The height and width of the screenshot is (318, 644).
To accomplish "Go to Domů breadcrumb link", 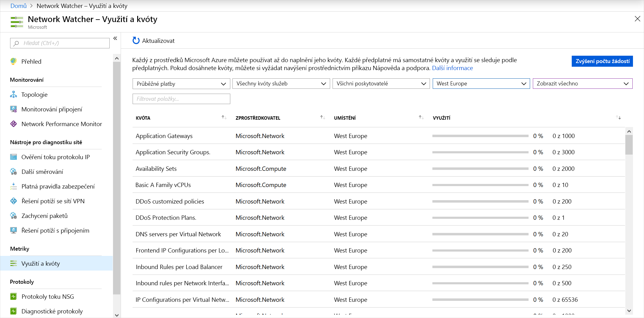I will click(x=18, y=6).
